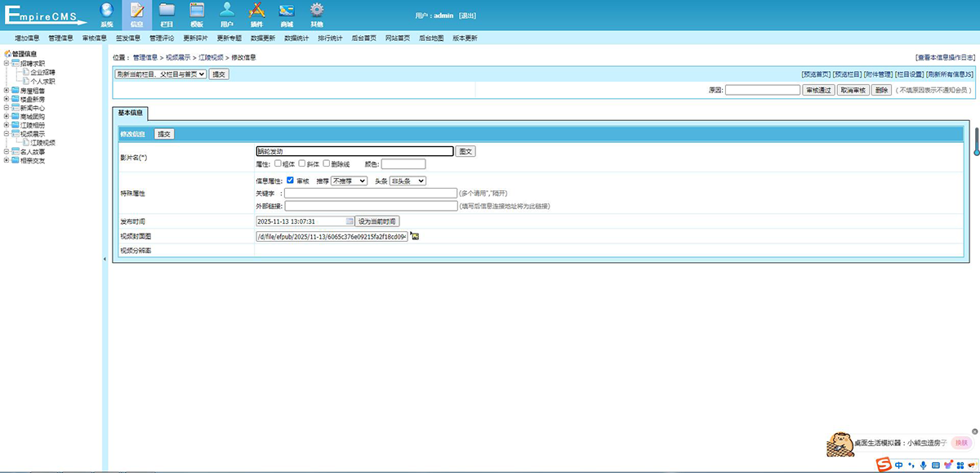Open the 头条 dropdown showing 非头条

[408, 181]
